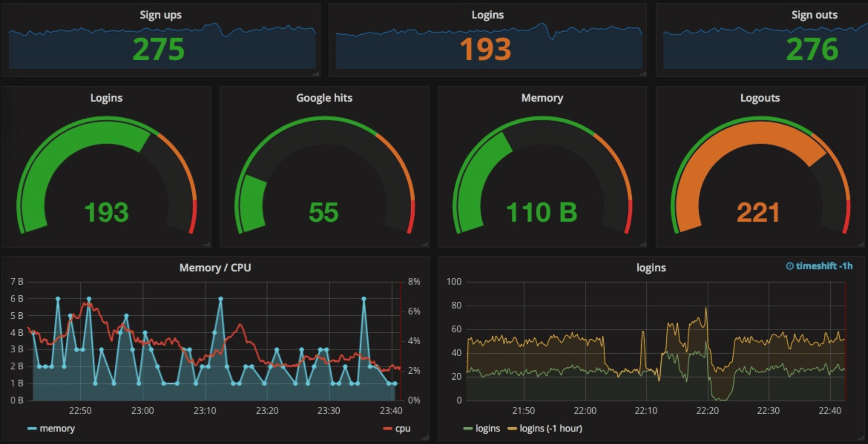
Task: Click the 6 B memory spike data point on Memory / CPU graph
Action: (x=58, y=298)
